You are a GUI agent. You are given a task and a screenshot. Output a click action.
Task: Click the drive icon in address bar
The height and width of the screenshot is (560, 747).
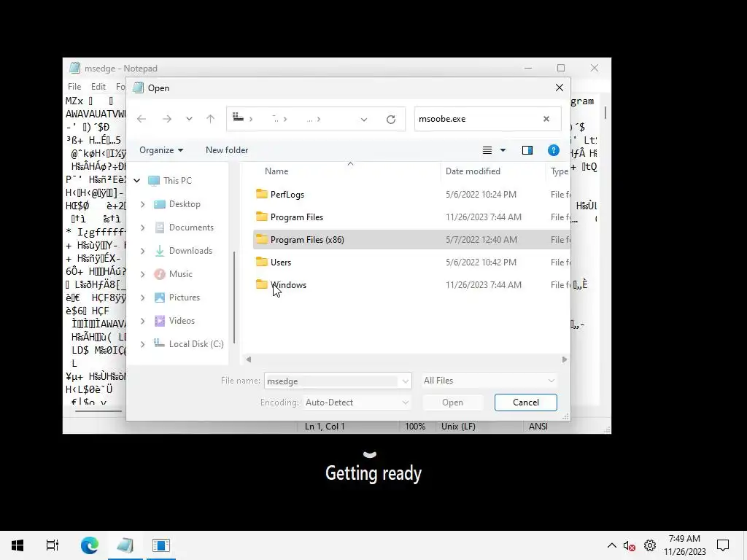[x=239, y=117]
